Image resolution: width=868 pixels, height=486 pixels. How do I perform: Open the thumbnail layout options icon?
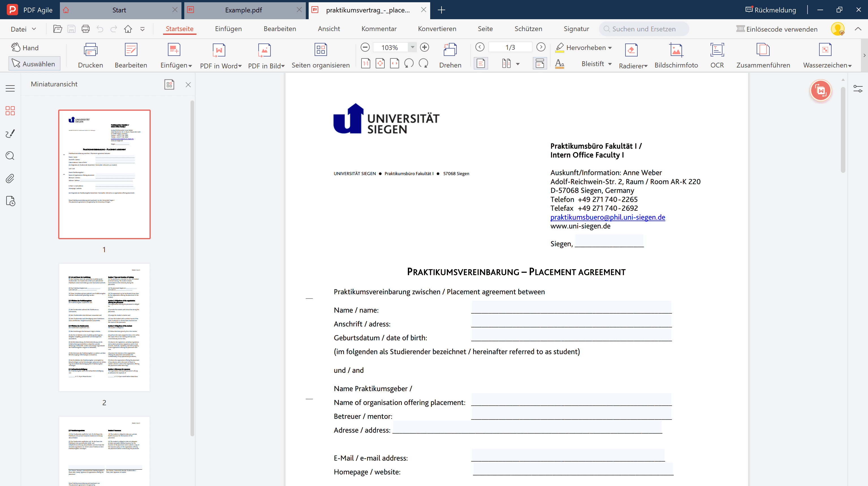click(x=169, y=84)
